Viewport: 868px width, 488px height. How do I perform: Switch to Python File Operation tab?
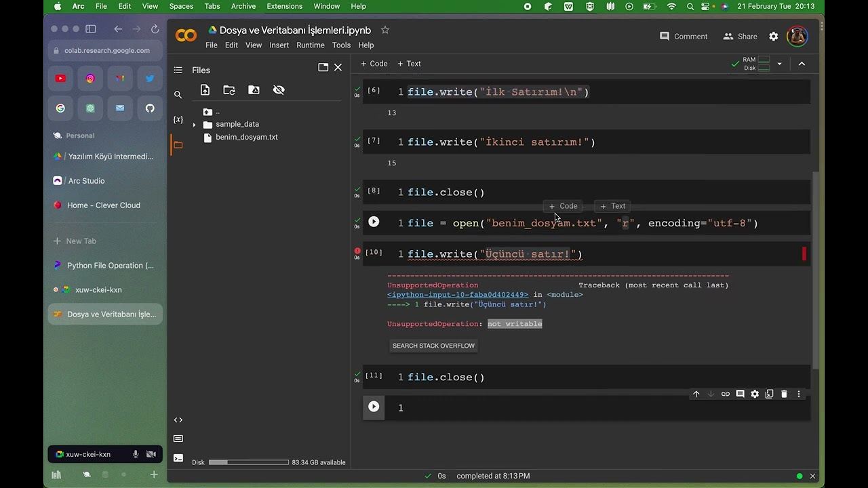tap(105, 266)
